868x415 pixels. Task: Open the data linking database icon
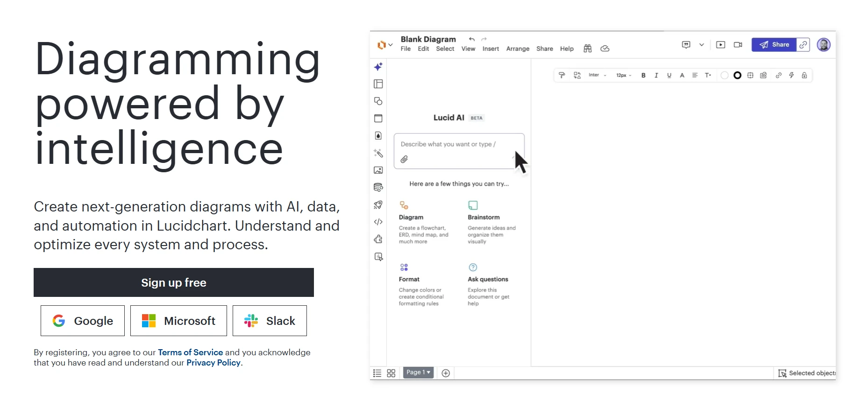pyautogui.click(x=378, y=188)
